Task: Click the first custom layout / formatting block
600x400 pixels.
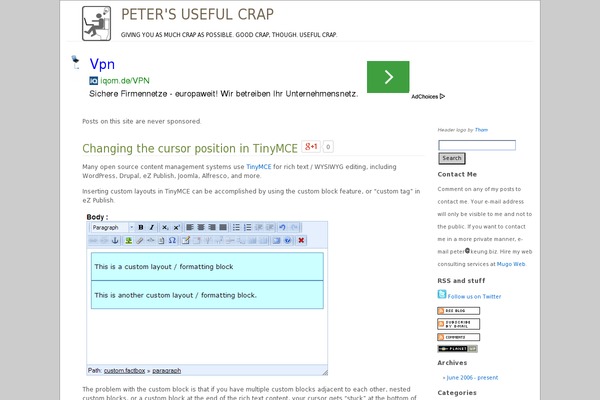Action: [x=207, y=266]
